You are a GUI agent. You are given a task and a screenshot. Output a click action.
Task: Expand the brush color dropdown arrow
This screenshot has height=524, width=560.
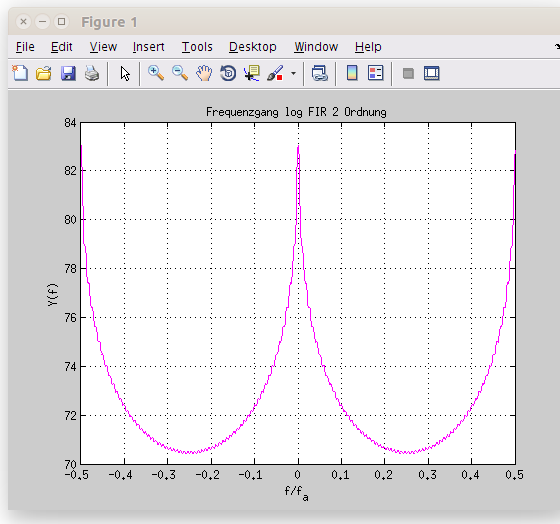293,74
